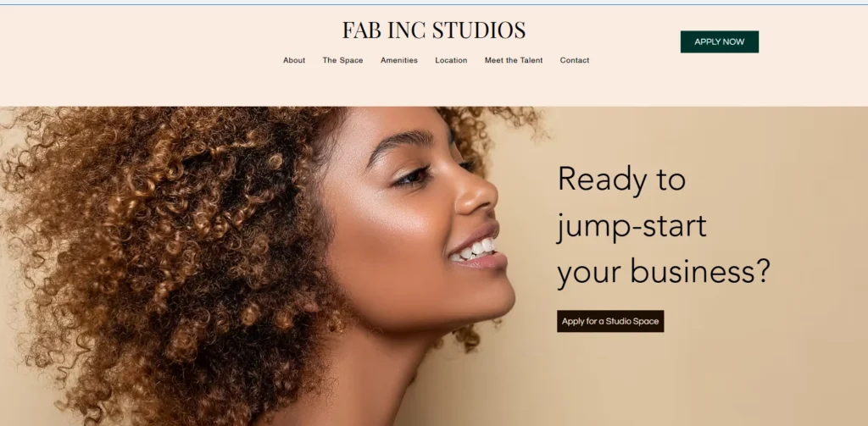Click the 'jump-start' headline text
Screen dimensions: 868x426
pyautogui.click(x=632, y=227)
